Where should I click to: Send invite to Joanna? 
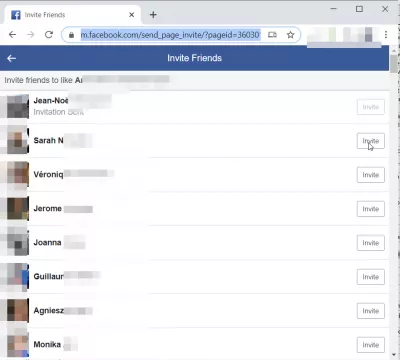[x=371, y=243]
